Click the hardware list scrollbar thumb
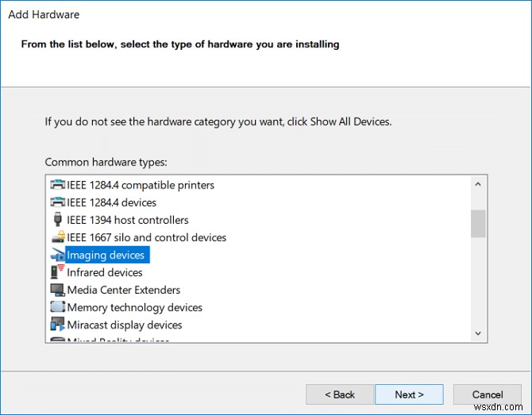 tap(477, 224)
